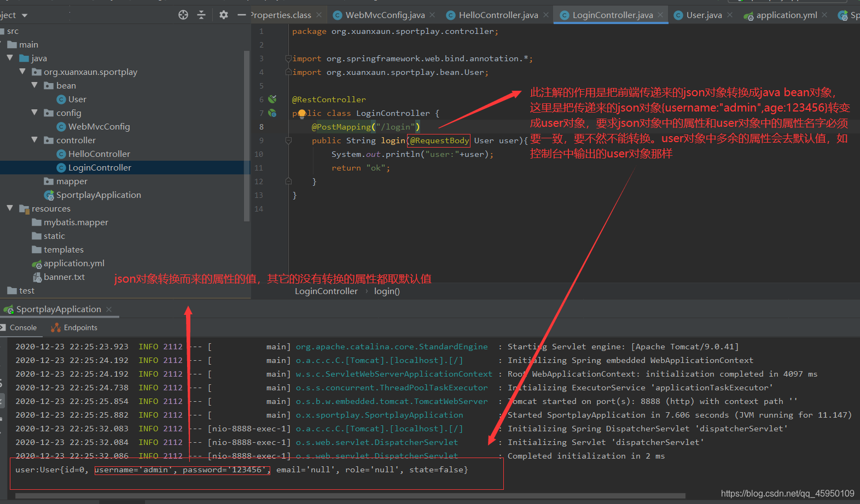Click the locate/select opened file icon
This screenshot has width=860, height=504.
(183, 15)
